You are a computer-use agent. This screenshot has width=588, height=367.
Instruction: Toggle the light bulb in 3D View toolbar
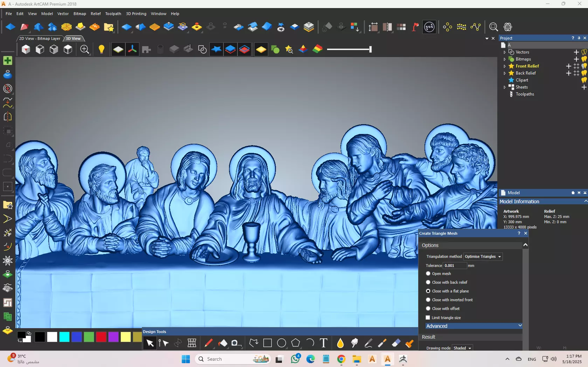coord(102,49)
